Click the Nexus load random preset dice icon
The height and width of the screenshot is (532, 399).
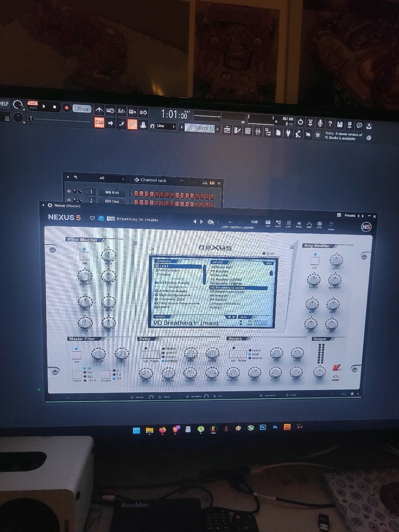click(x=211, y=222)
